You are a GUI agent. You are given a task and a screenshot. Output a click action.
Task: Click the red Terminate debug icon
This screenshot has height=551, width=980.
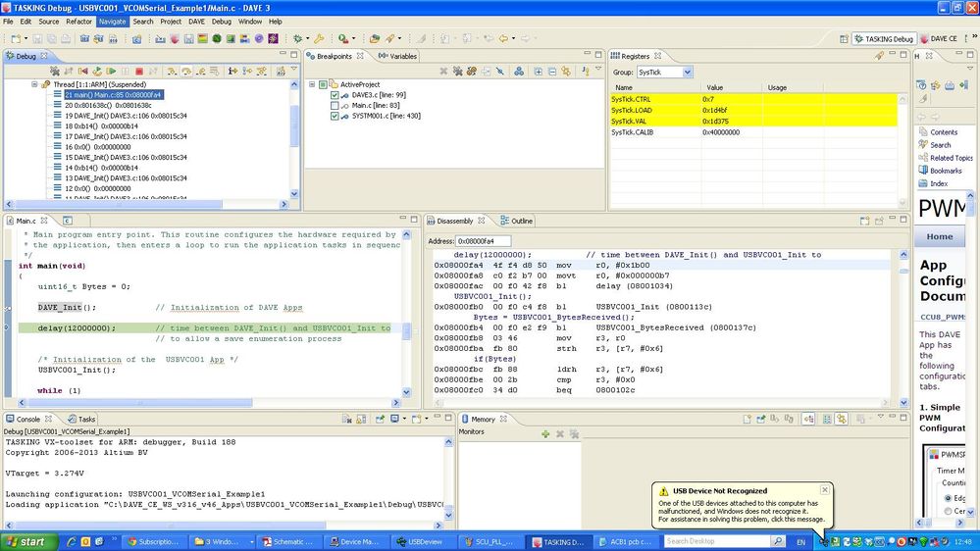(139, 72)
